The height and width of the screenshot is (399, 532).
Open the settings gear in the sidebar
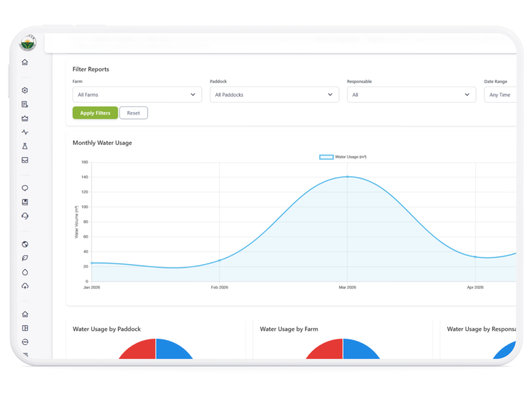coord(25,90)
